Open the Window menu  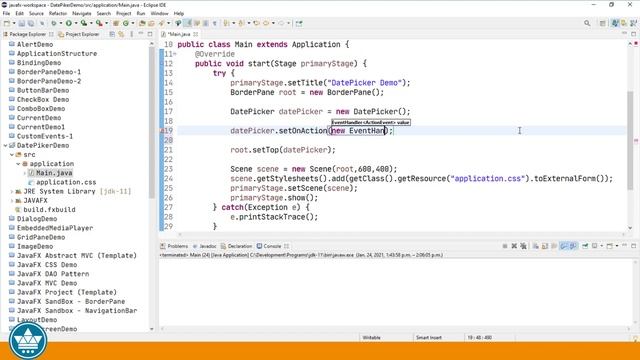[x=160, y=13]
